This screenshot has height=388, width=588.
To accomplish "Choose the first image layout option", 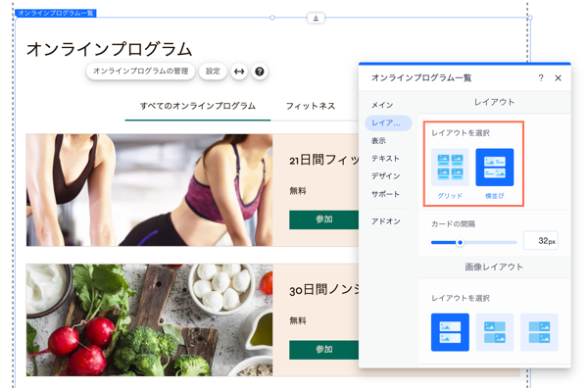I will click(x=450, y=332).
